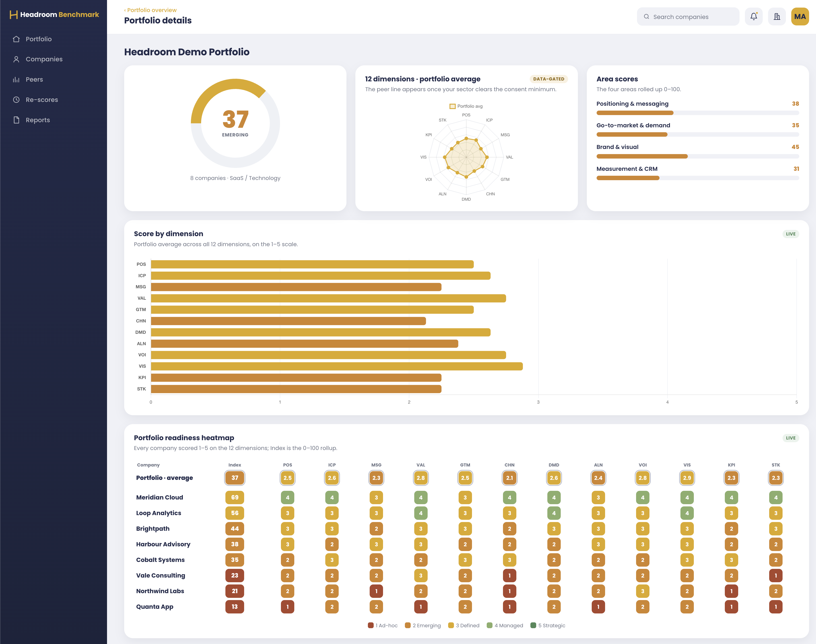The width and height of the screenshot is (816, 644).
Task: Click the 3 Defined legend swatch
Action: [x=451, y=625]
